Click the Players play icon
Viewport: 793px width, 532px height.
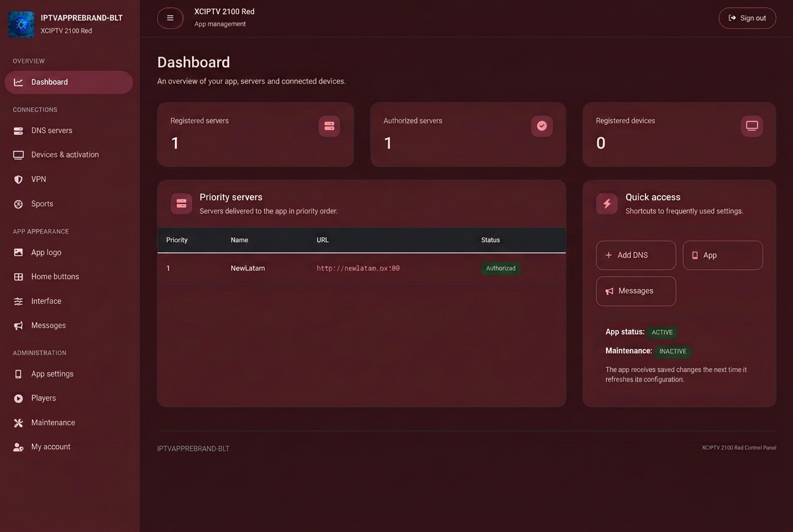click(19, 398)
